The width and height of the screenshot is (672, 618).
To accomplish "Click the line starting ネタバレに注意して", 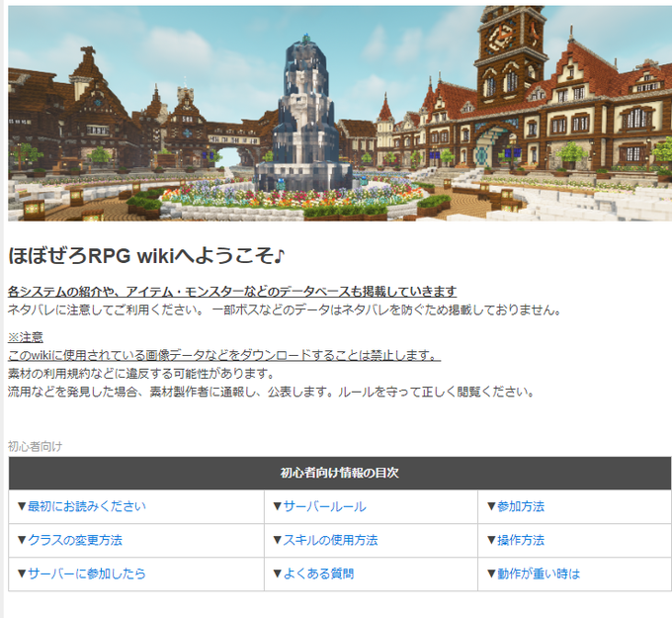I will tap(285, 309).
